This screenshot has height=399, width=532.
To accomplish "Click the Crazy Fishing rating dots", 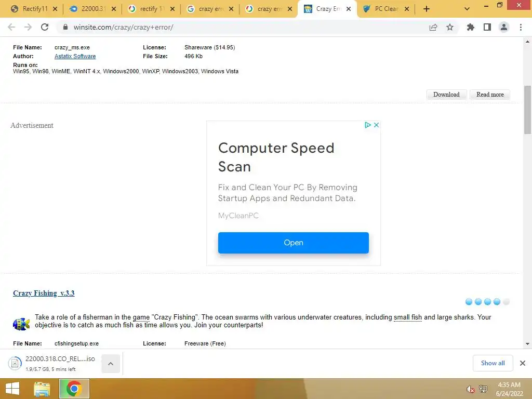I will click(487, 302).
